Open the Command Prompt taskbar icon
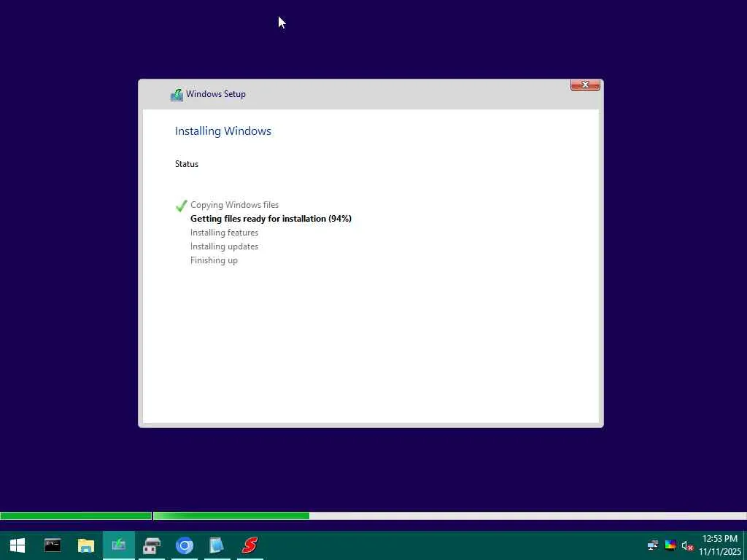This screenshot has height=560, width=747. pos(53,545)
